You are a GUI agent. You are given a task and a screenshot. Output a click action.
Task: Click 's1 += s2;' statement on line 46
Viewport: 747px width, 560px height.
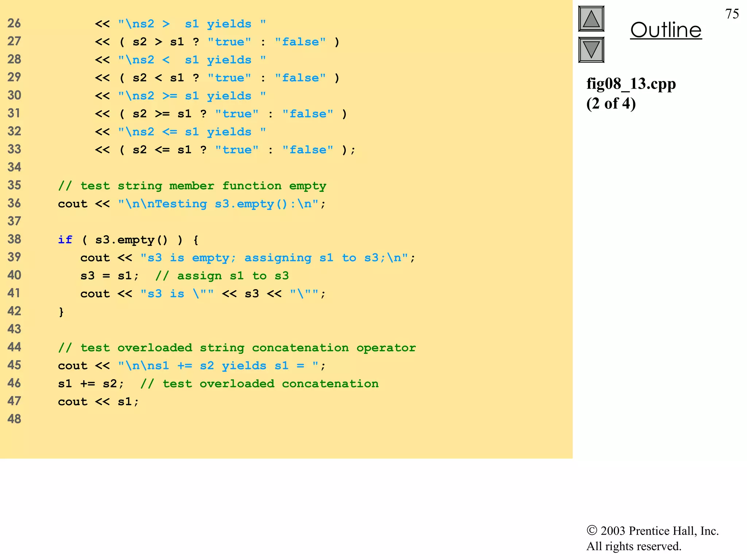91,384
